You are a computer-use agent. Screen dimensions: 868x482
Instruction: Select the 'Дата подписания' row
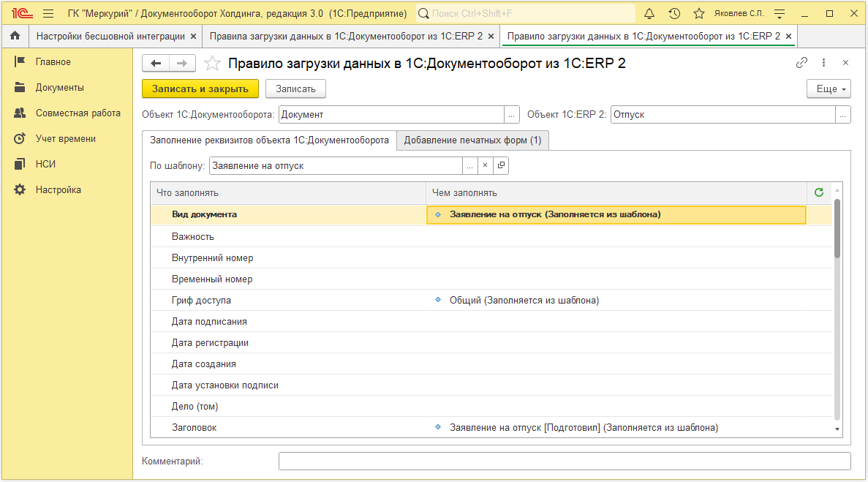point(491,322)
